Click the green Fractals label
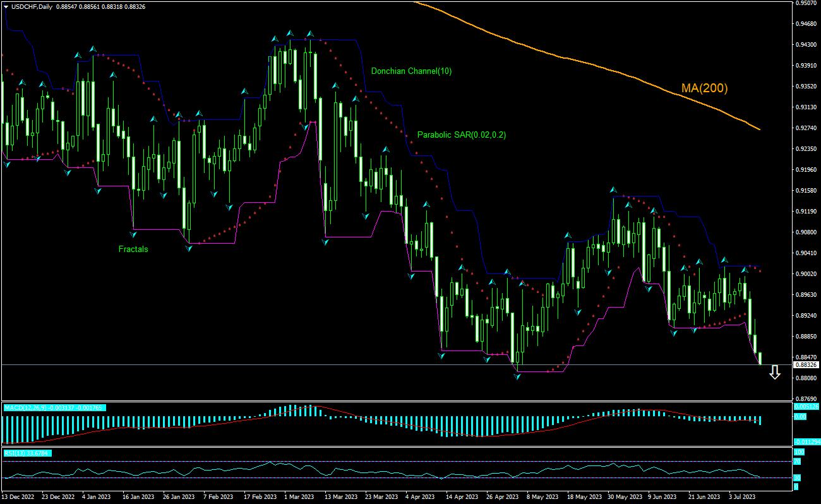Screen dimensions: 821x504 coord(133,249)
